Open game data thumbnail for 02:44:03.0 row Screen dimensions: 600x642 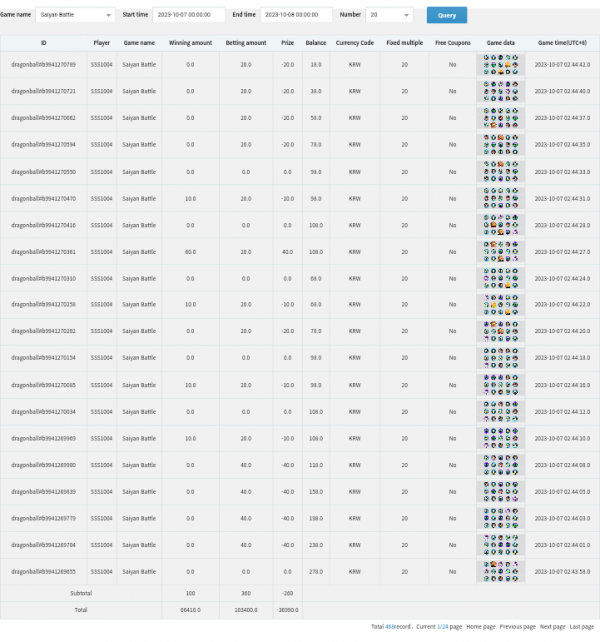point(500,518)
